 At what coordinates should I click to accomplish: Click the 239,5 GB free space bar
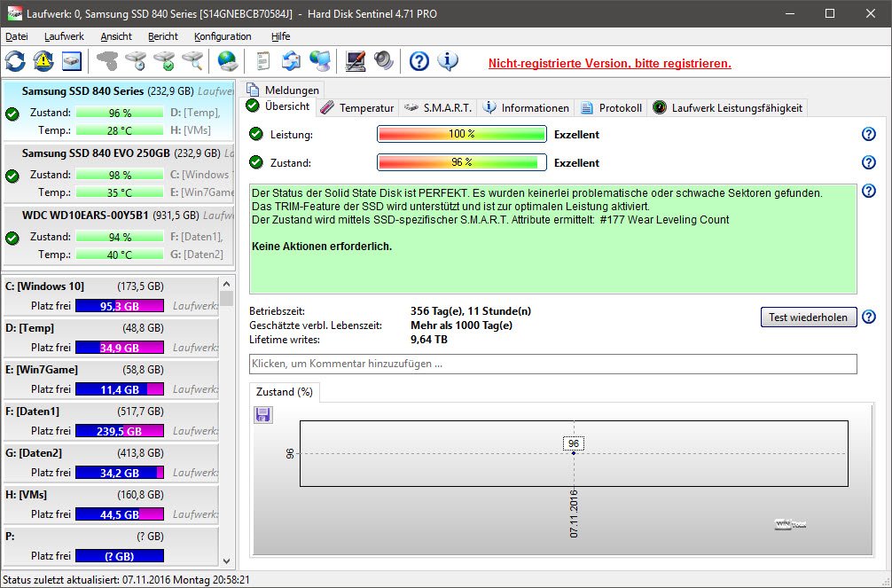120,431
